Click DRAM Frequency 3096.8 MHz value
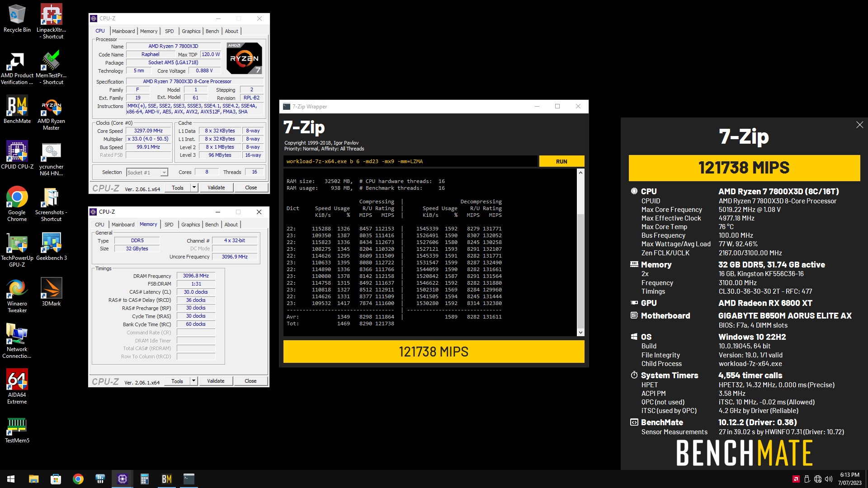 196,276
